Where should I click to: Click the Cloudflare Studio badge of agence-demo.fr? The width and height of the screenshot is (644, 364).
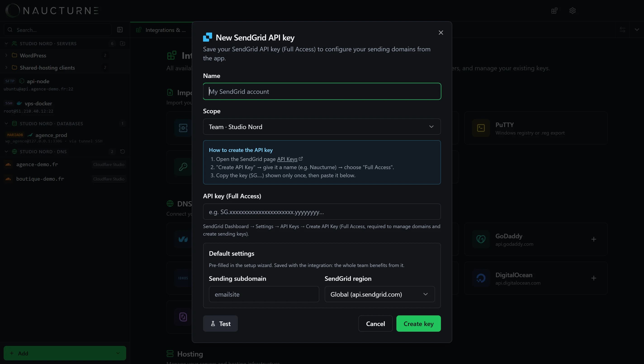click(109, 165)
